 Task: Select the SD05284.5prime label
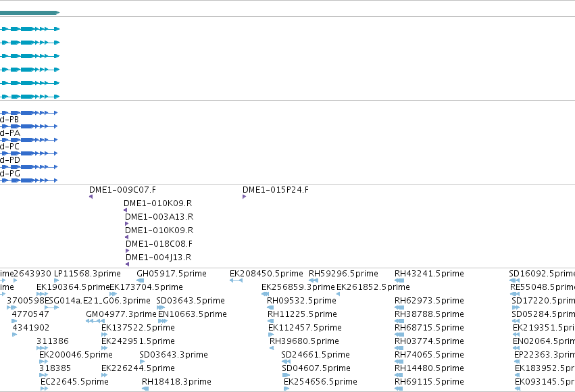tap(543, 314)
